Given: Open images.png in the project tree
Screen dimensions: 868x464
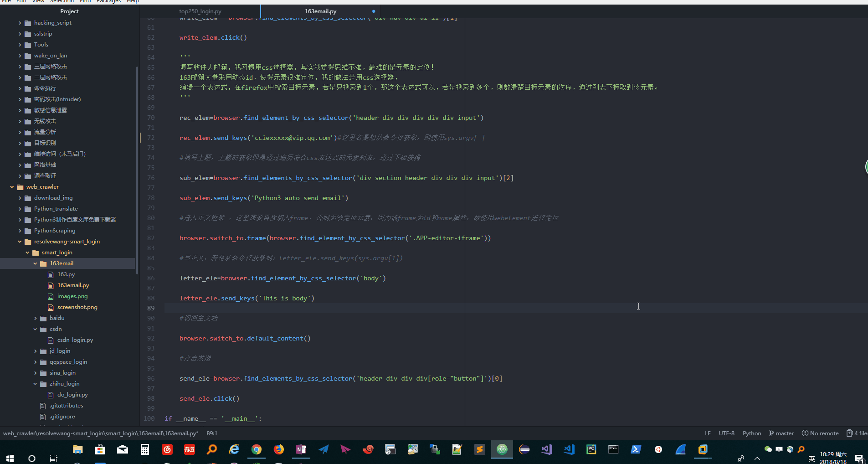Looking at the screenshot, I should click(x=72, y=296).
